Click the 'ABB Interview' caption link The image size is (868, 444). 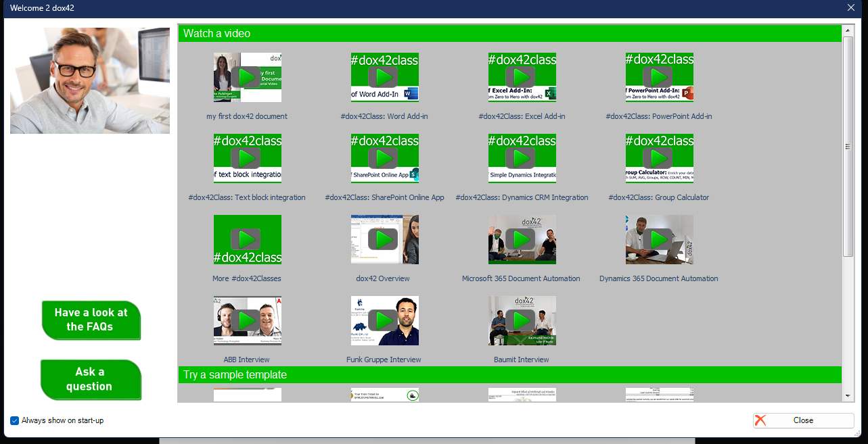tap(247, 360)
